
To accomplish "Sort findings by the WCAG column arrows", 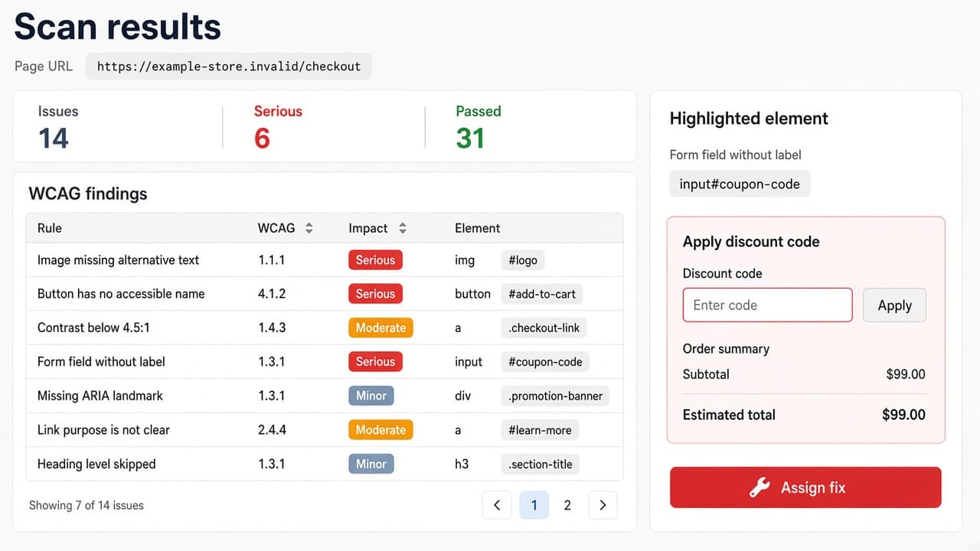I will coord(309,228).
